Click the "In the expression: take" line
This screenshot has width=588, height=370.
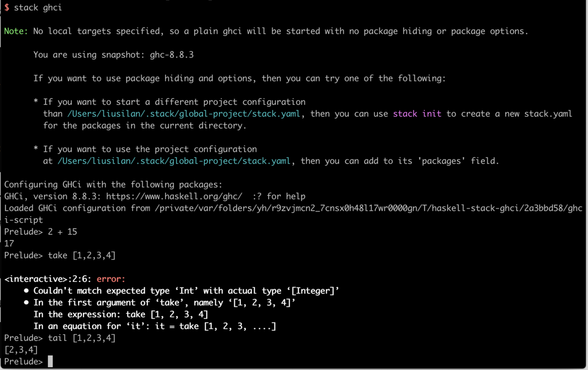[120, 314]
